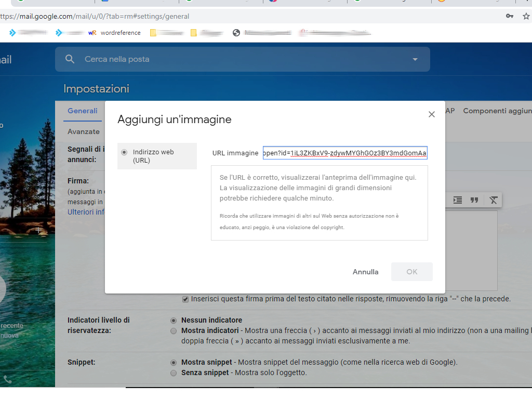The image size is (532, 399).
Task: Open the search options dropdown arrow
Action: click(x=415, y=59)
